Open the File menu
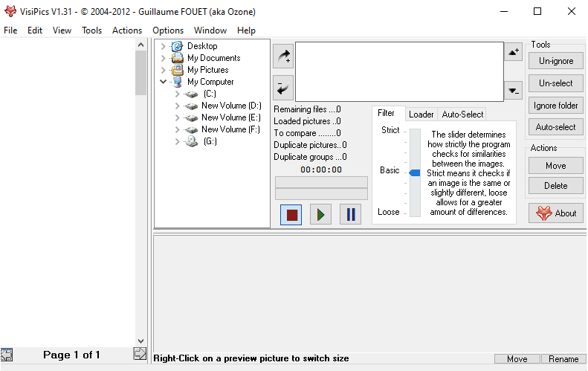This screenshot has width=588, height=371. click(10, 30)
